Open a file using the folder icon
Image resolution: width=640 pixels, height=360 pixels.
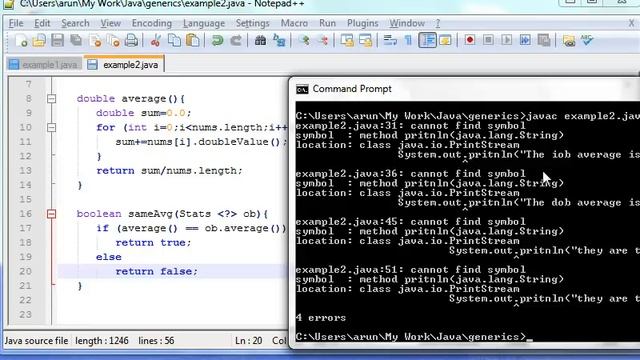[39, 40]
